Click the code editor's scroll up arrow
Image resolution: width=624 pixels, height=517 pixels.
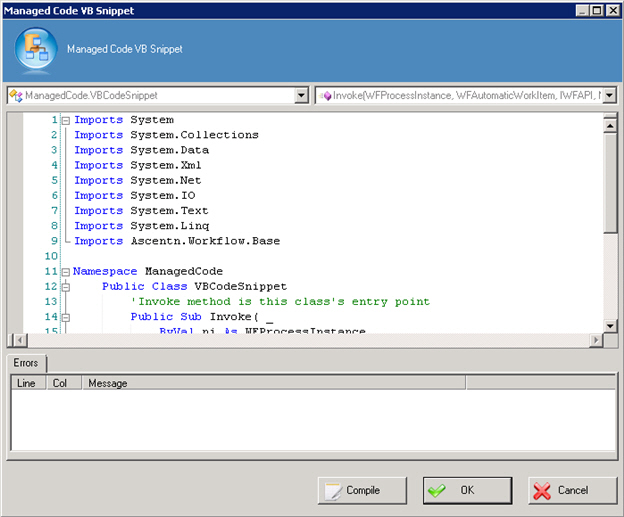(x=610, y=121)
